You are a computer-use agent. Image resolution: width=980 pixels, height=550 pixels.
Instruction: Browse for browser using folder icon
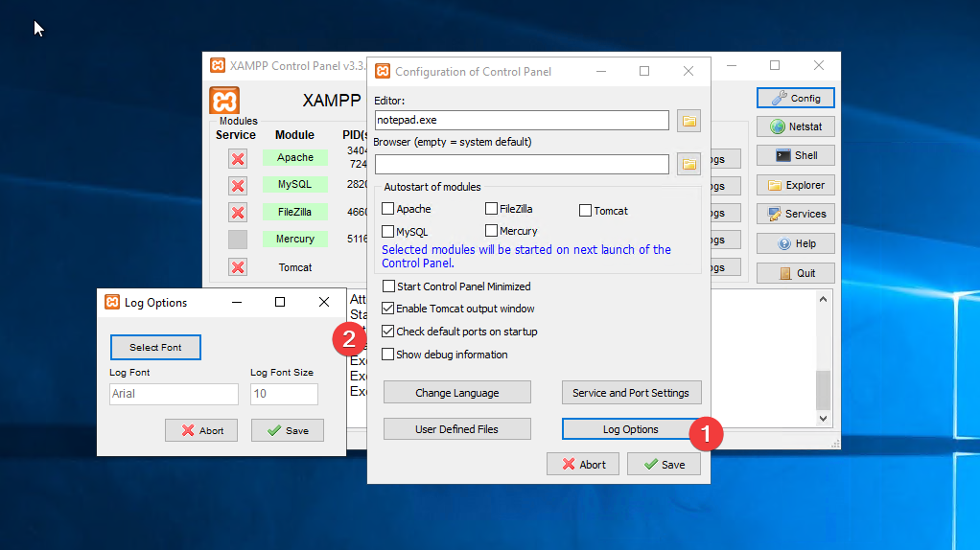click(x=688, y=164)
